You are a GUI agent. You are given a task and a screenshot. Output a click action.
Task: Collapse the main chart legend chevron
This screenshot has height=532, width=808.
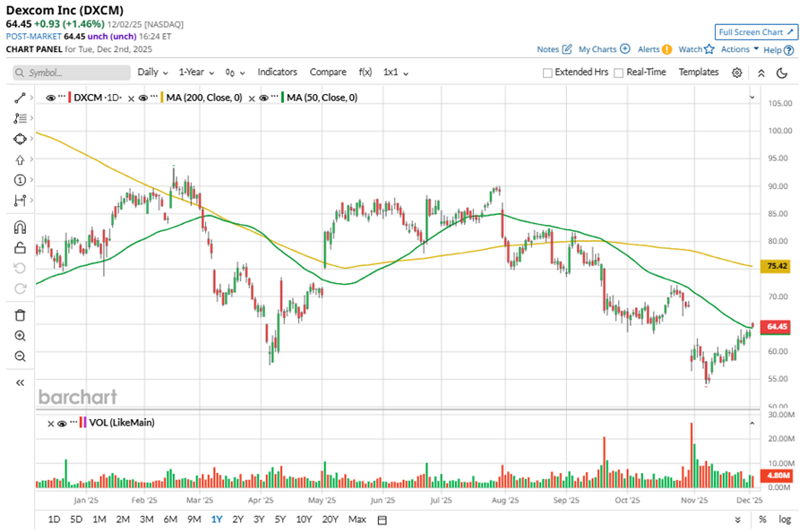pyautogui.click(x=752, y=98)
